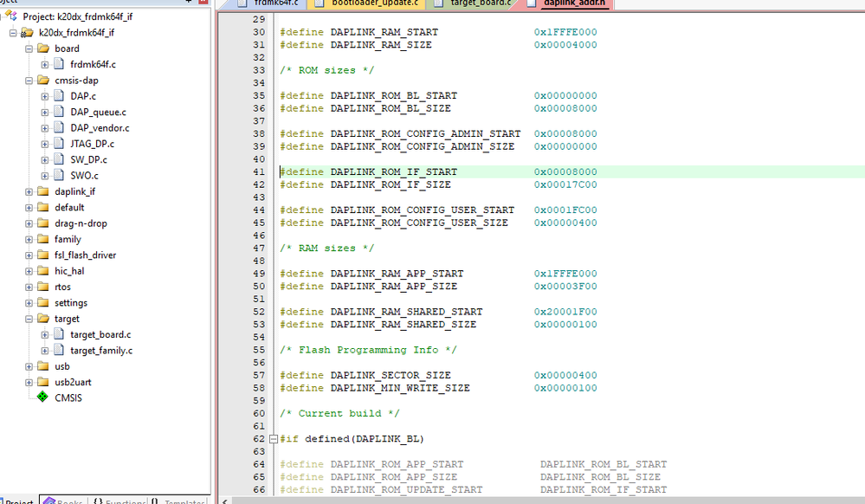
Task: Click the Current build comment line
Action: 339,413
